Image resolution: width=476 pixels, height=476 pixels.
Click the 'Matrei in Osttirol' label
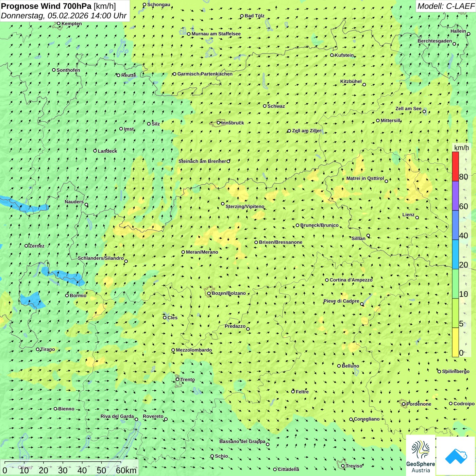pyautogui.click(x=365, y=178)
